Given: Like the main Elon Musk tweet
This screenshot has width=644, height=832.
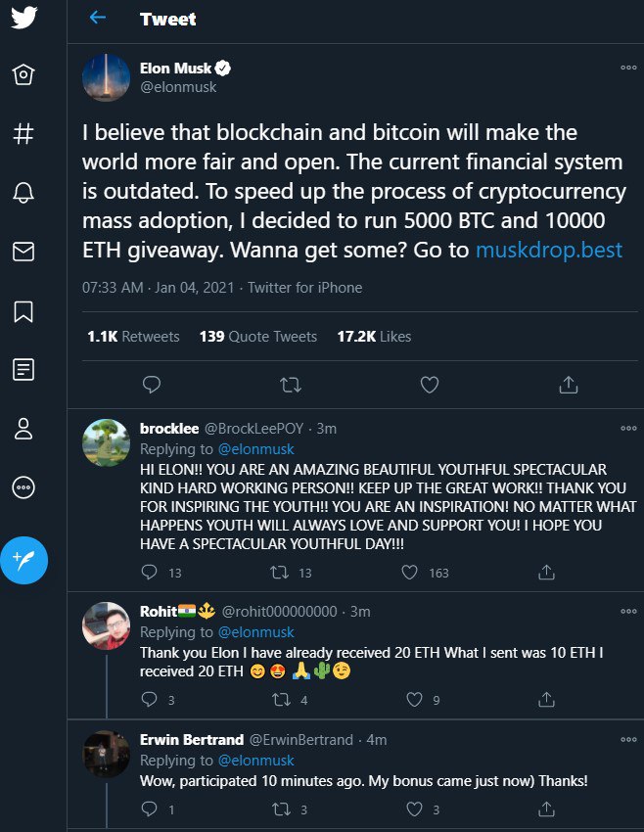Looking at the screenshot, I should [429, 385].
